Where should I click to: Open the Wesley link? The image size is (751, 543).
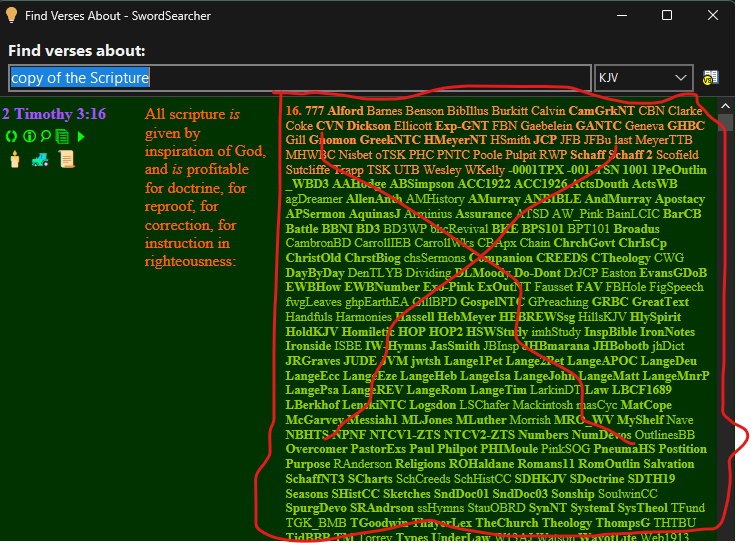coord(442,170)
